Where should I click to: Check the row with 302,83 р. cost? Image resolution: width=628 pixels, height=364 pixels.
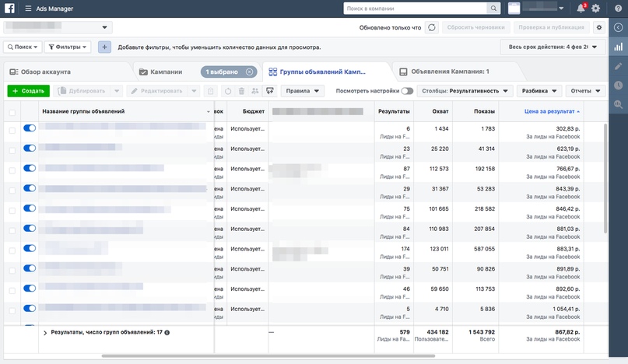point(12,131)
